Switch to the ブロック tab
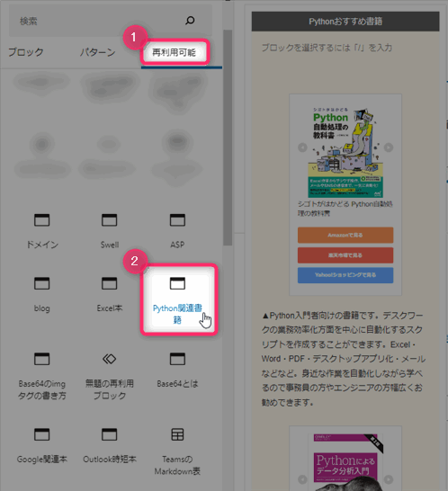The width and height of the screenshot is (448, 491). [26, 52]
